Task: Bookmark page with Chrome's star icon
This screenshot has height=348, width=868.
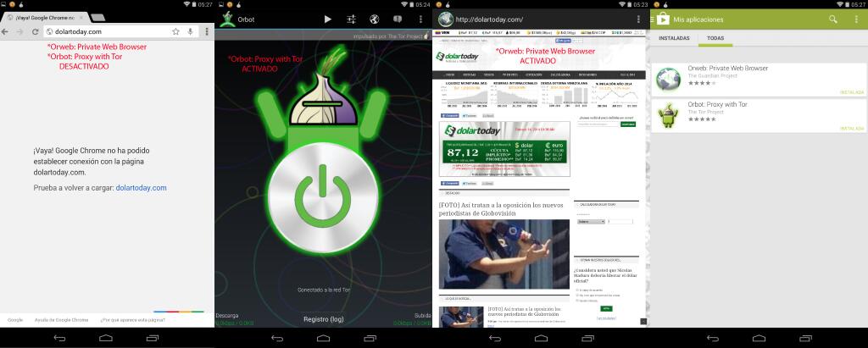Action: pyautogui.click(x=175, y=31)
